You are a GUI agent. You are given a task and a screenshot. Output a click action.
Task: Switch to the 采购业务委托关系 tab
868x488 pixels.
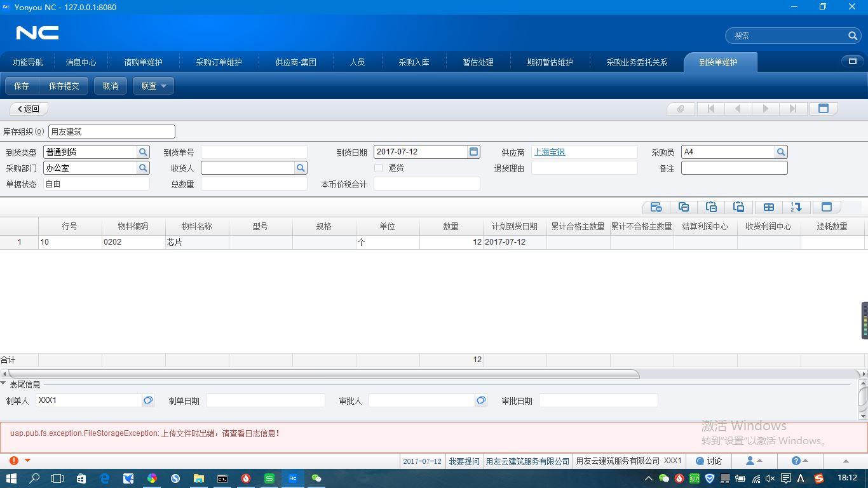pos(637,62)
